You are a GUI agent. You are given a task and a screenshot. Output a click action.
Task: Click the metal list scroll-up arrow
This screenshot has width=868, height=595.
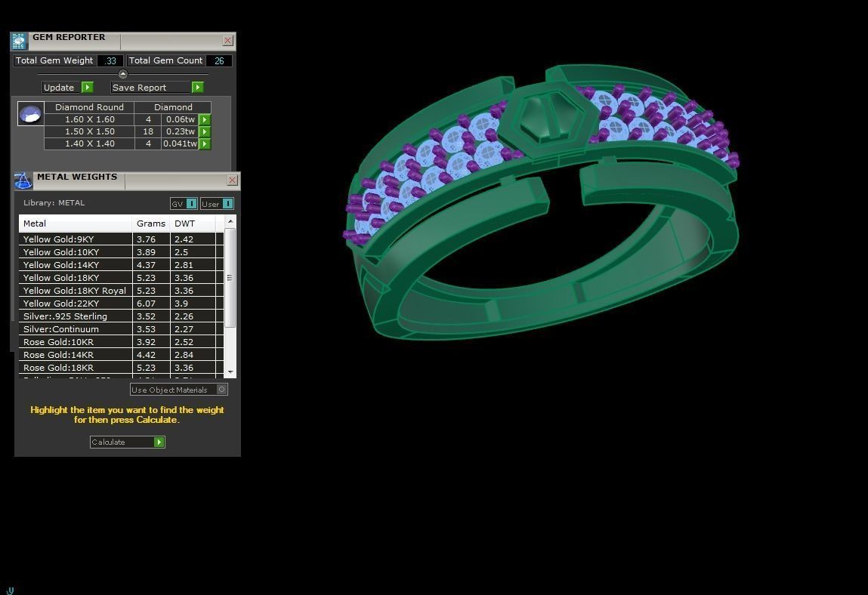230,221
